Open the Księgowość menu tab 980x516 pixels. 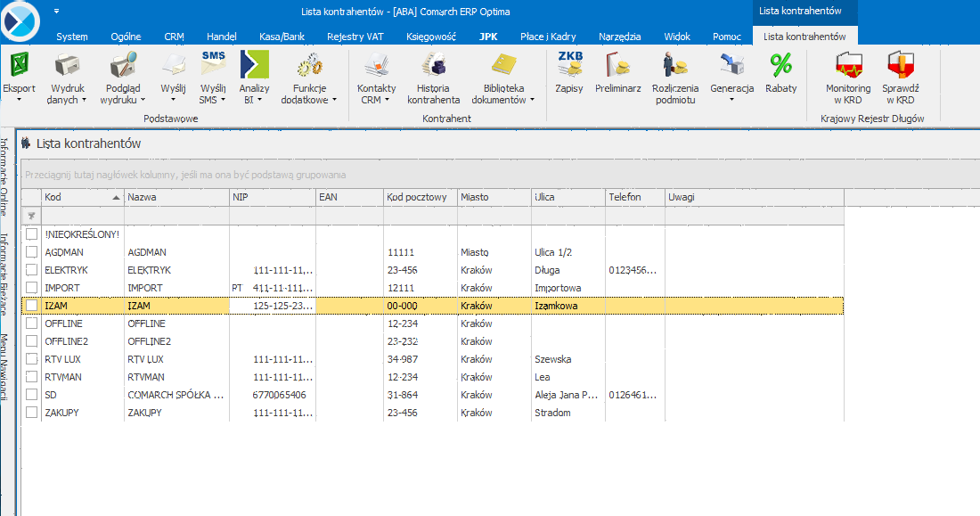click(430, 37)
